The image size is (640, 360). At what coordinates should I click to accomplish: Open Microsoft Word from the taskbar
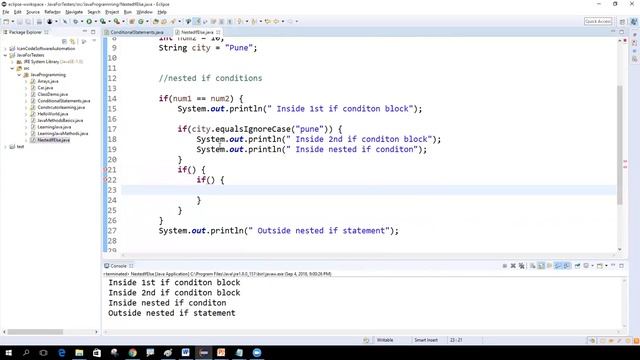tap(185, 353)
